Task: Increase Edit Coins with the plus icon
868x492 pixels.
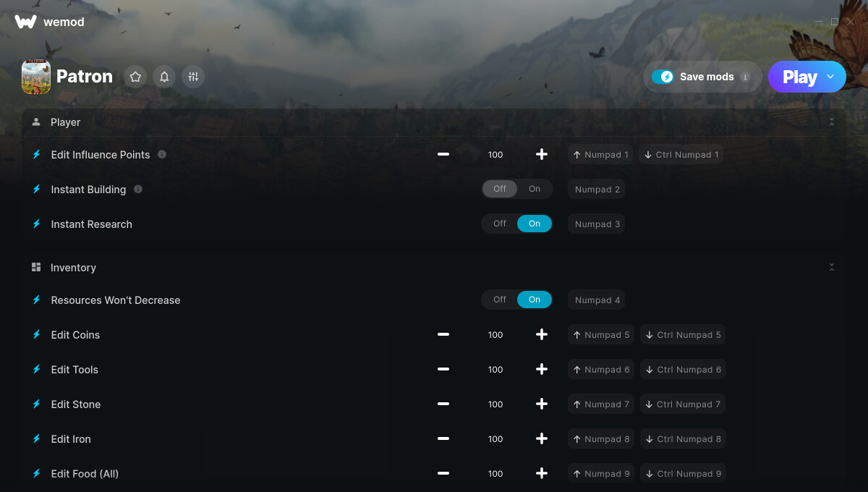Action: tap(541, 334)
